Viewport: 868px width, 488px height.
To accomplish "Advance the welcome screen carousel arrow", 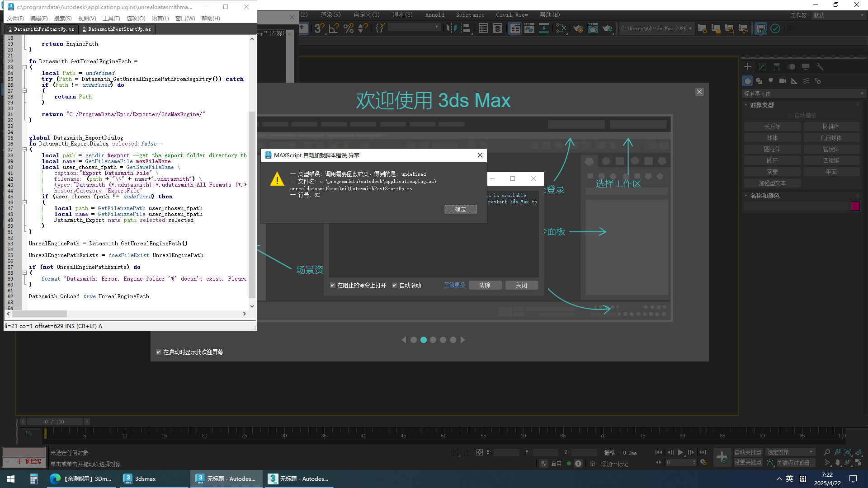I will point(463,340).
